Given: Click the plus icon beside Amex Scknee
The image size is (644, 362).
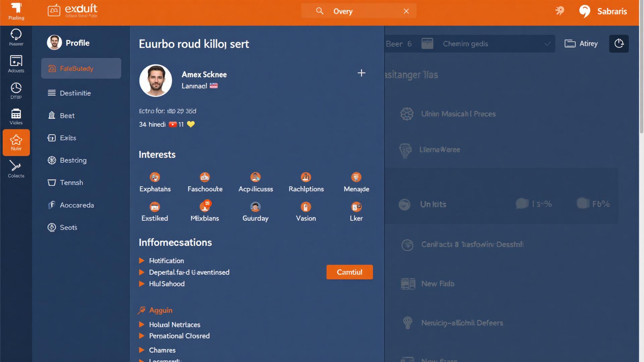Looking at the screenshot, I should [x=361, y=73].
